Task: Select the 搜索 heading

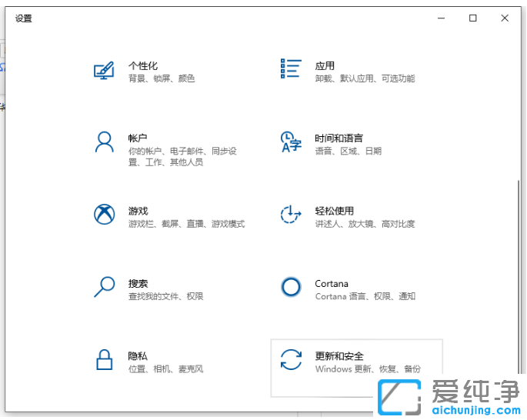Action: click(x=138, y=283)
